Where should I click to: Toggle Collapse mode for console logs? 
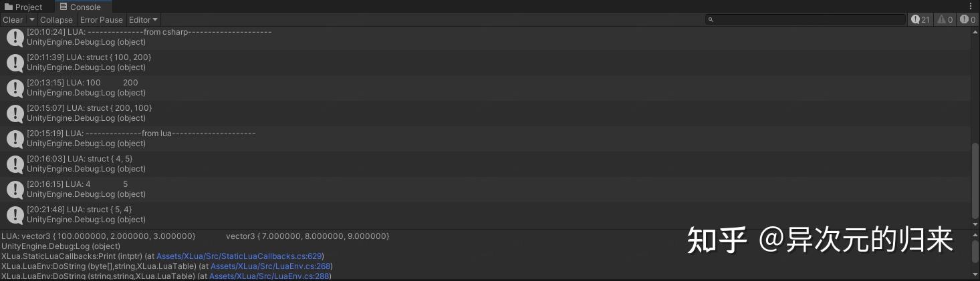[56, 20]
